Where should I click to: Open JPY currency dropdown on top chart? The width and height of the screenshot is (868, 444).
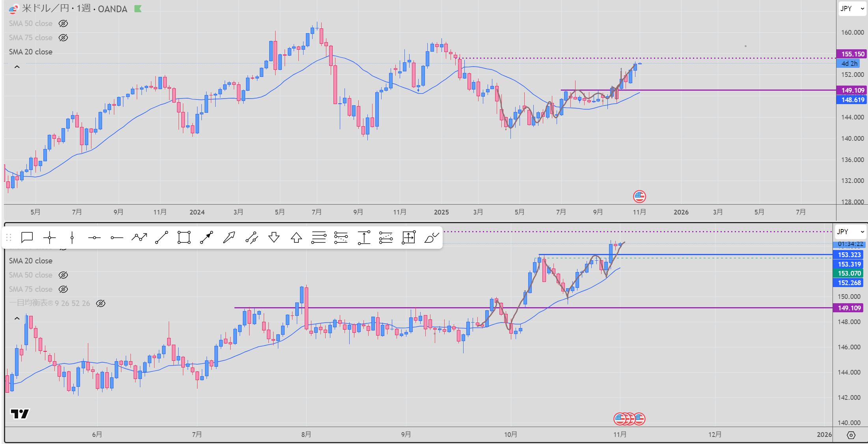(x=852, y=8)
